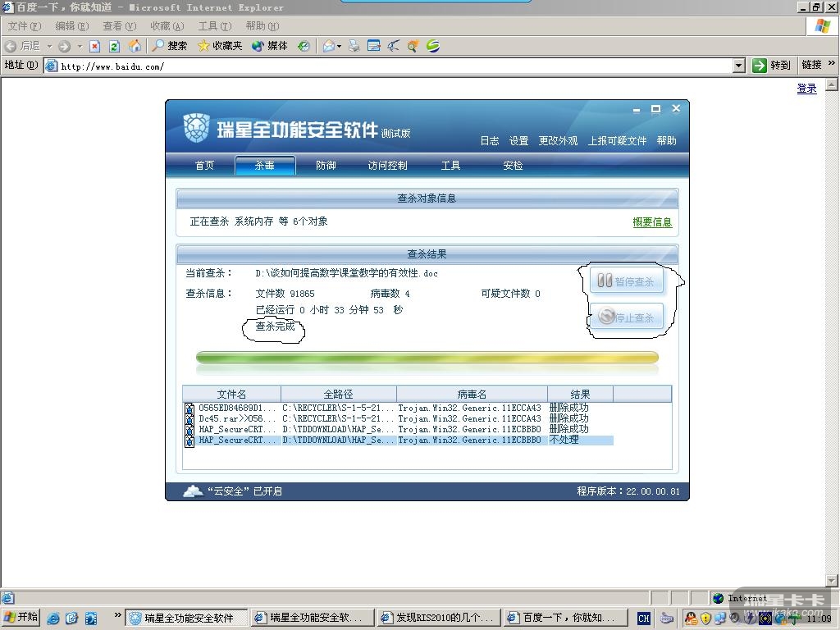Go to Home page via house icon
The image size is (840, 630).
point(135,46)
